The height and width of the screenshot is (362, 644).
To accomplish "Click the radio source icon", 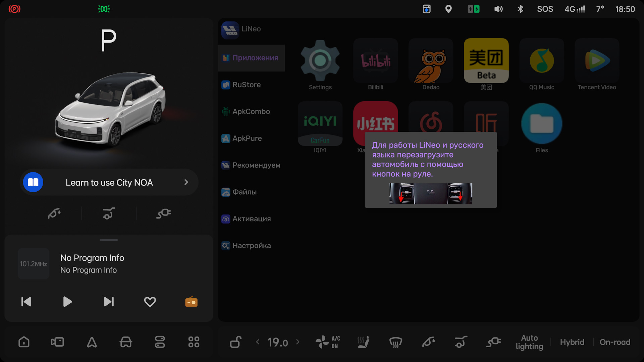I will coord(191,302).
